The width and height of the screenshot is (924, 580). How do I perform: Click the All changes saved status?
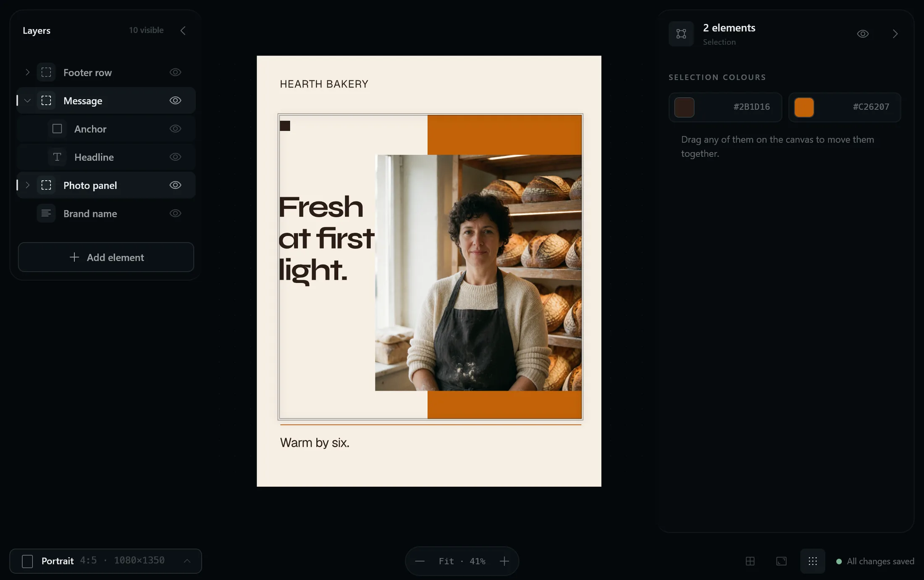[875, 561]
